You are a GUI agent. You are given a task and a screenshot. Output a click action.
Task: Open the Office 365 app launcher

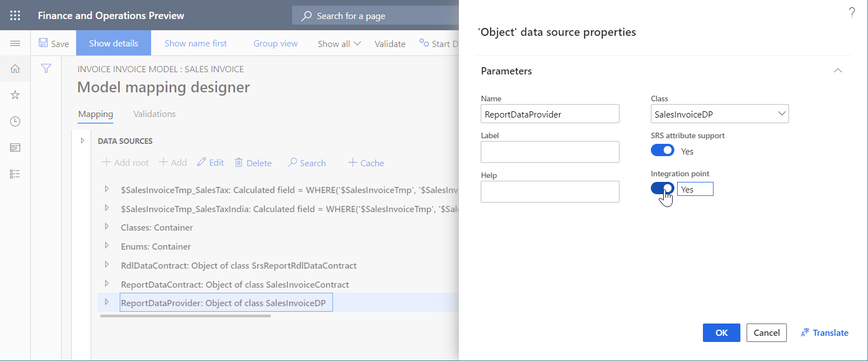coord(15,15)
